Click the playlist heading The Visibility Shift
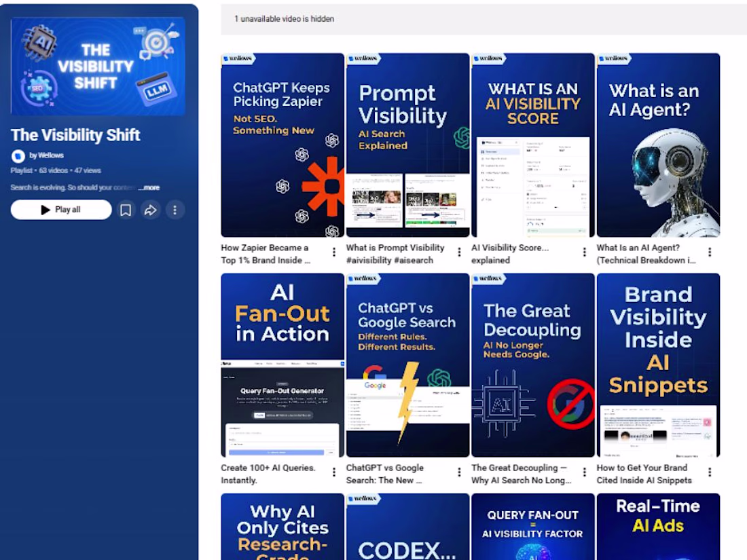747x560 pixels. (x=75, y=135)
